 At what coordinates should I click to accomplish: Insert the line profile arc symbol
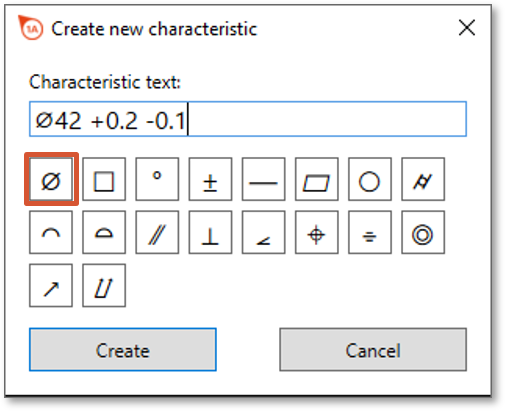coord(51,232)
